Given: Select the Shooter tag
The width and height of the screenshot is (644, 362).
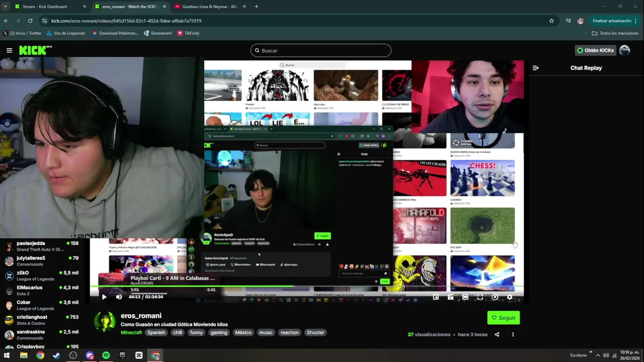Looking at the screenshot, I should point(315,332).
